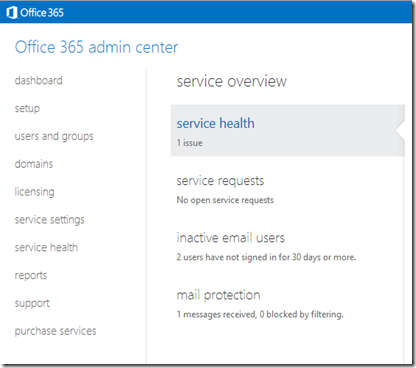Open users and groups

click(x=54, y=136)
